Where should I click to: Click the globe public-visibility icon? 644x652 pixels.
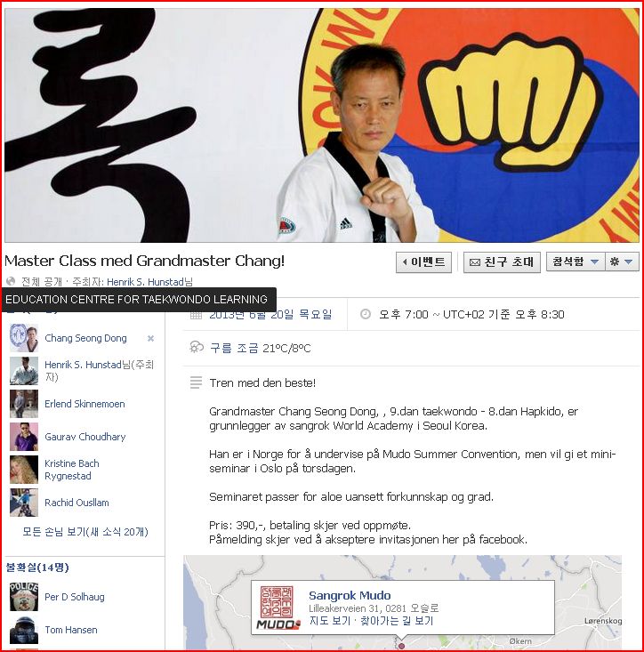click(x=11, y=281)
